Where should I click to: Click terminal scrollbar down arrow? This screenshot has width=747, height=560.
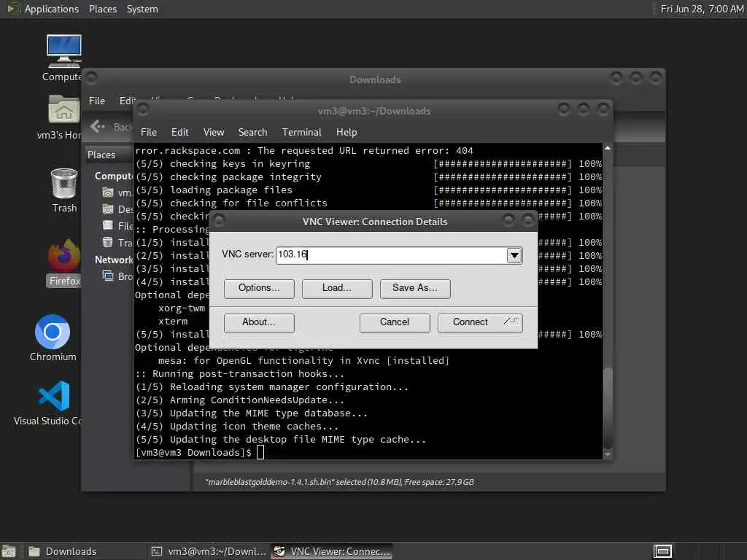click(608, 455)
